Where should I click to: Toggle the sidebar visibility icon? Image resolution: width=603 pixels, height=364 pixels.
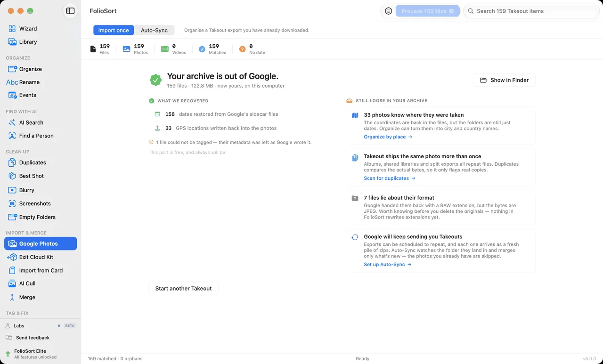(70, 11)
